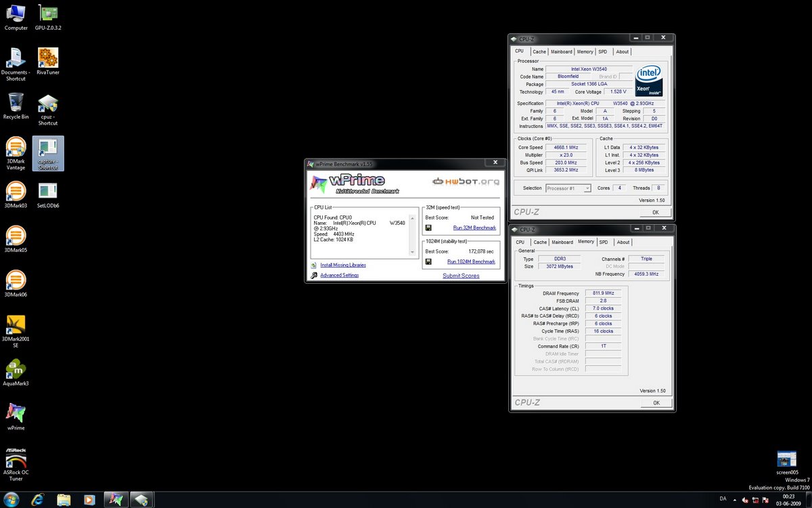
Task: Click the hwbot.org logo in wPrime
Action: pos(467,182)
